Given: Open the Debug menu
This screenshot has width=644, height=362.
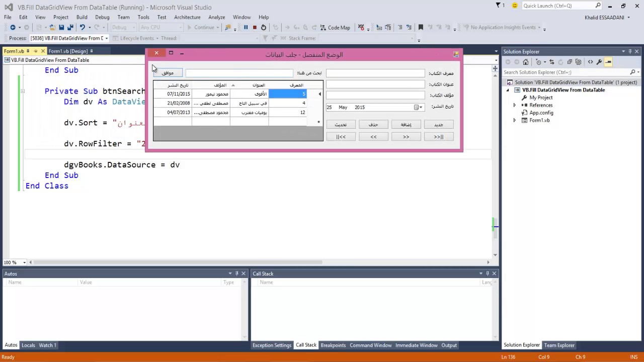Looking at the screenshot, I should 102,17.
